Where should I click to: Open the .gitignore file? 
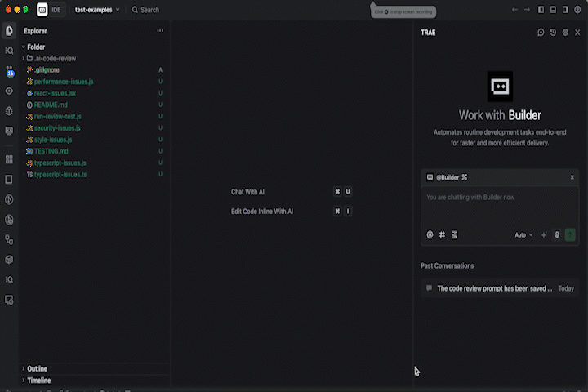[x=47, y=70]
